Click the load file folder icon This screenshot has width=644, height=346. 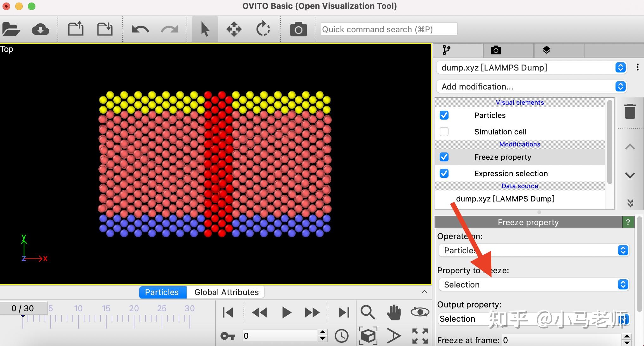point(11,29)
